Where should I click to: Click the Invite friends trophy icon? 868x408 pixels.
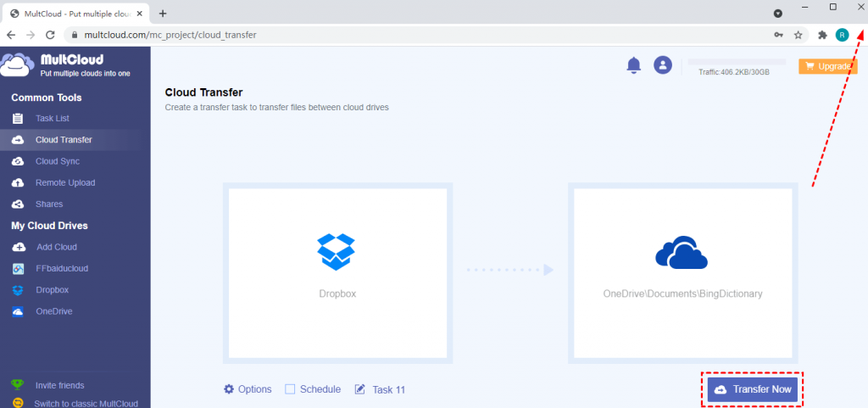[18, 385]
